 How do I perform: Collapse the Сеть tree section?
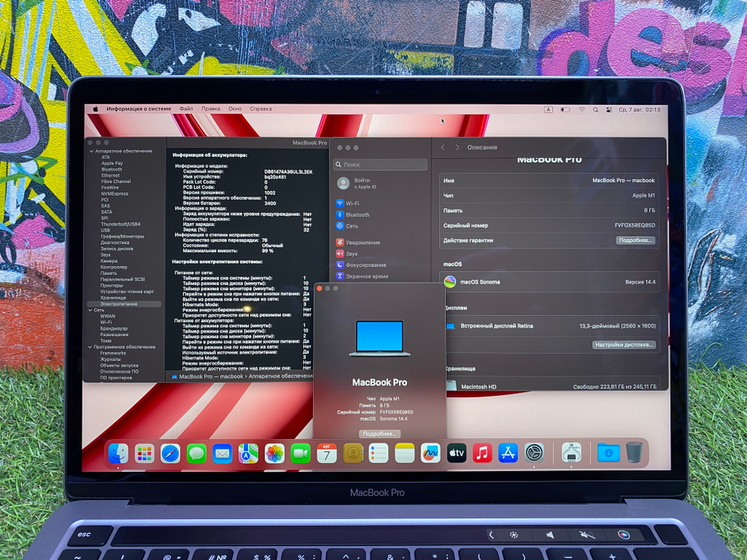tap(92, 310)
